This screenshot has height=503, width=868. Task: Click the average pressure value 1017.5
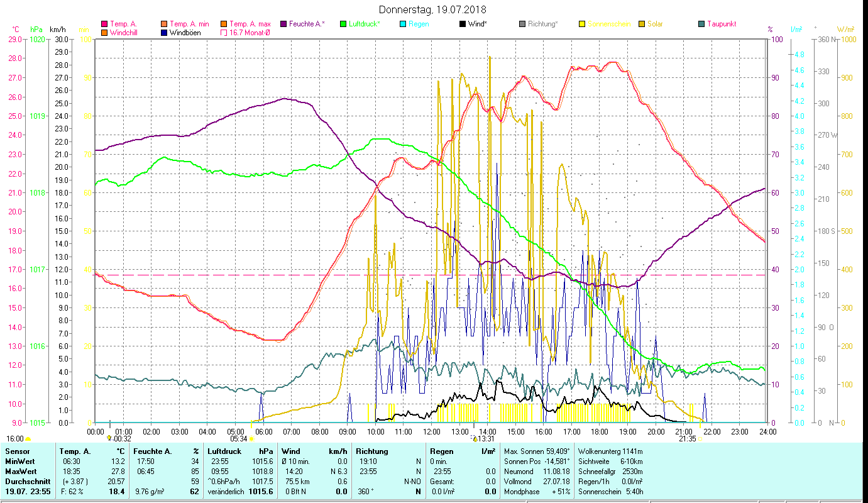coord(261,482)
